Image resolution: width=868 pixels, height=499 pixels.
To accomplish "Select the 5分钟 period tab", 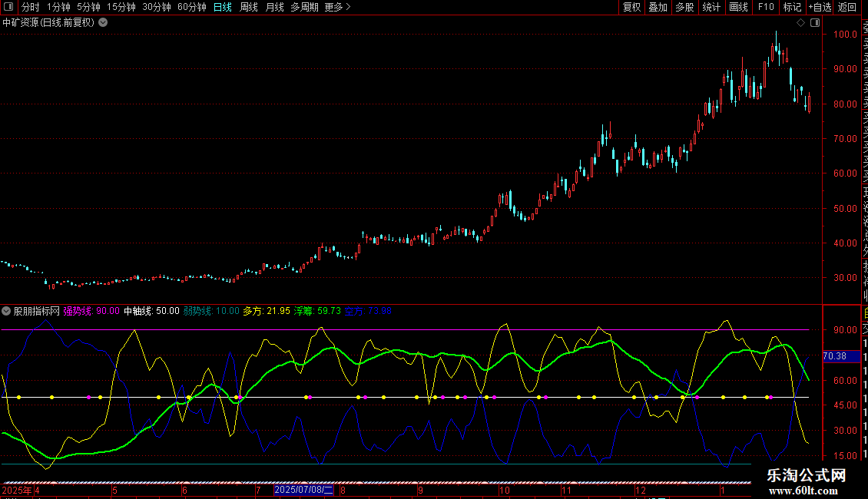I will 88,7.
